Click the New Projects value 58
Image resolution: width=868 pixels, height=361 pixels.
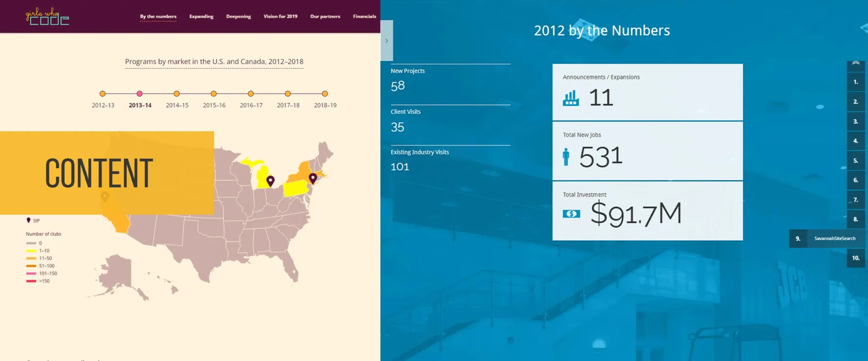click(398, 86)
